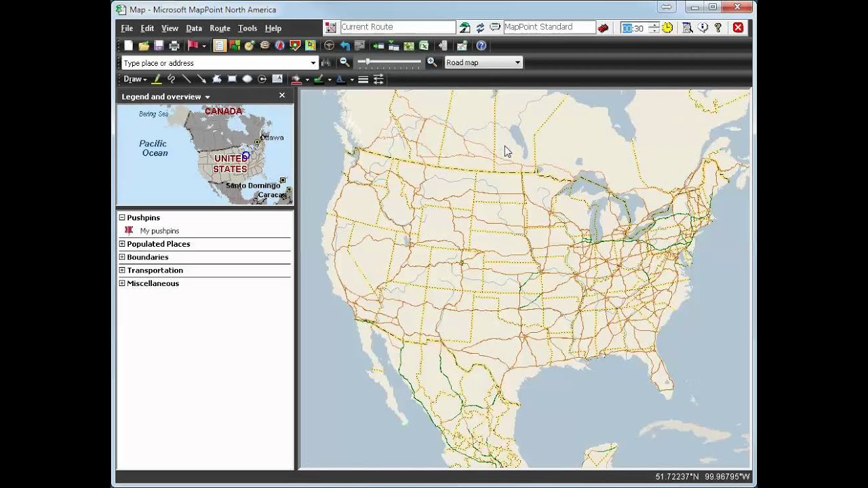Open the Route menu
The width and height of the screenshot is (868, 488).
pyautogui.click(x=220, y=28)
